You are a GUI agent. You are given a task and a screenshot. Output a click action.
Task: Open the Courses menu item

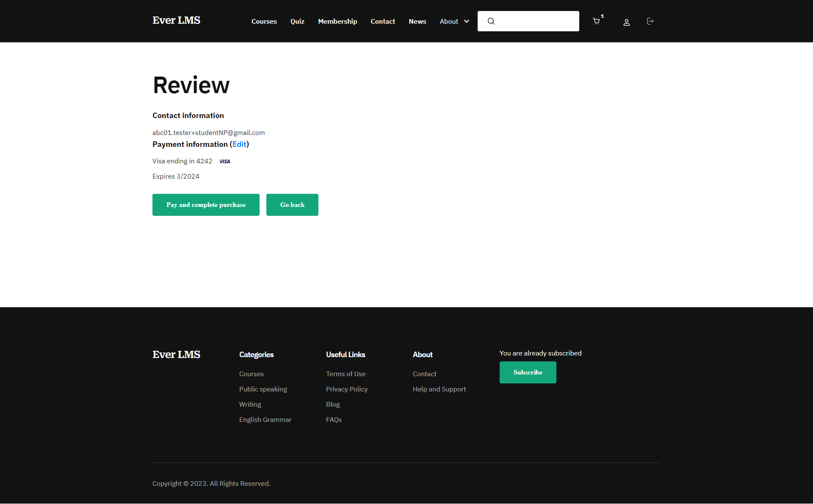click(x=264, y=21)
